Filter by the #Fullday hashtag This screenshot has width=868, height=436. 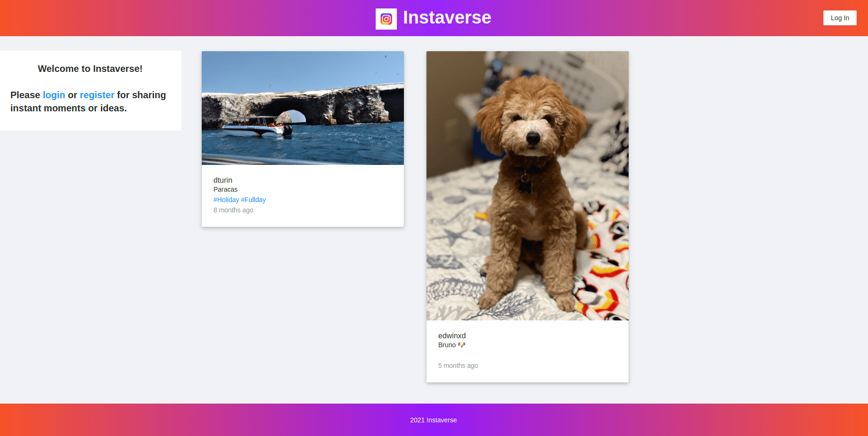253,200
